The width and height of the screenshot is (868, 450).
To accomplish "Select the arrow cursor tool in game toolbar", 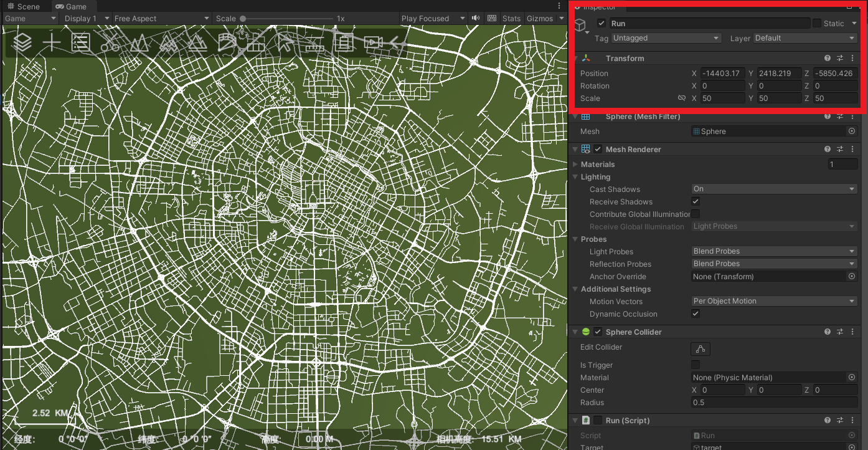I will (x=285, y=42).
